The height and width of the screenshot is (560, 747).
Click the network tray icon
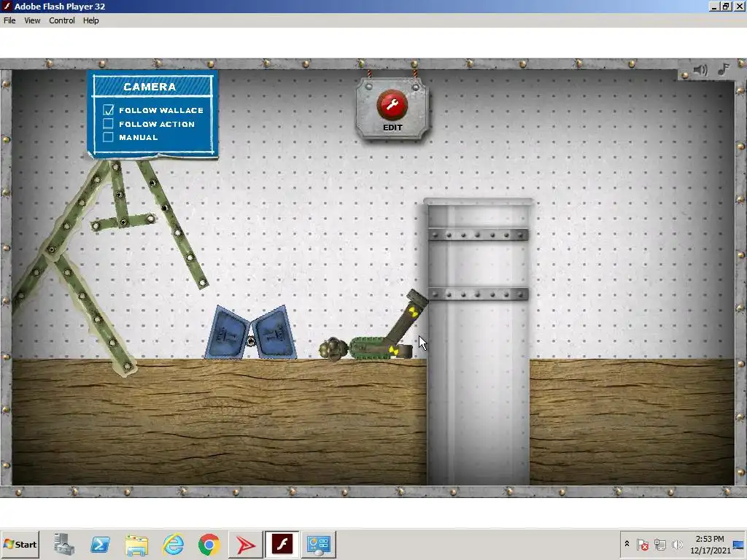659,544
